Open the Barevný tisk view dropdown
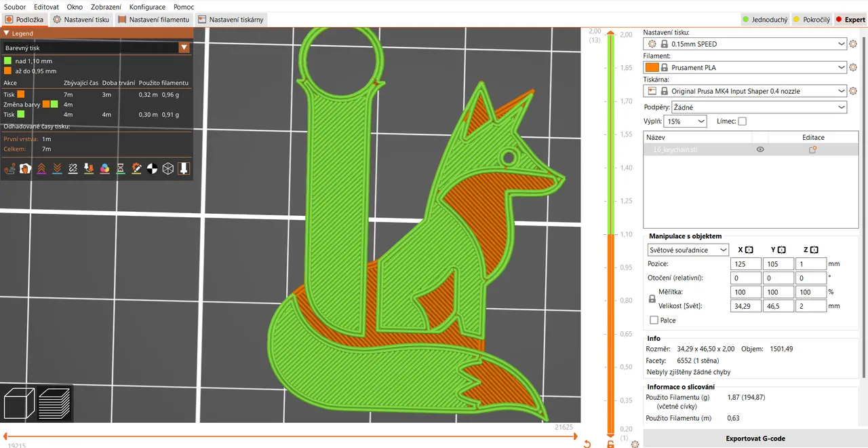 (184, 48)
